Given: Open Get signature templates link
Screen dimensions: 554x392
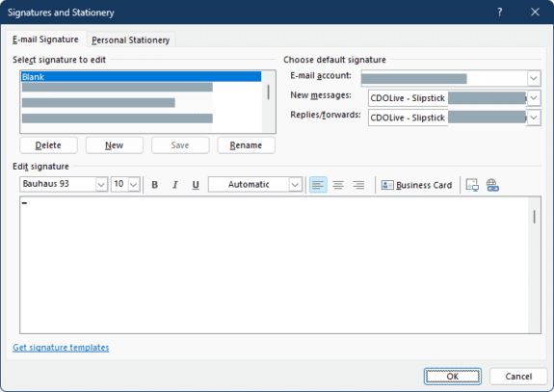Looking at the screenshot, I should 61,348.
